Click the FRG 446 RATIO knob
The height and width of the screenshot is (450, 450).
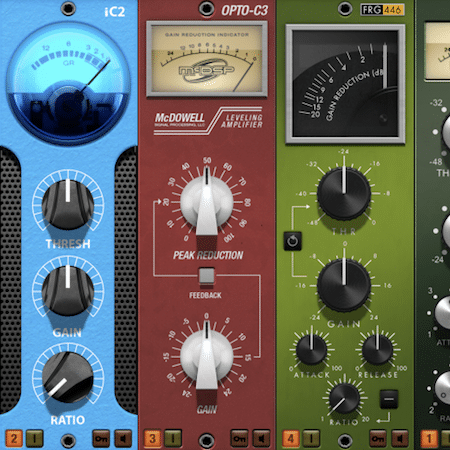click(344, 398)
